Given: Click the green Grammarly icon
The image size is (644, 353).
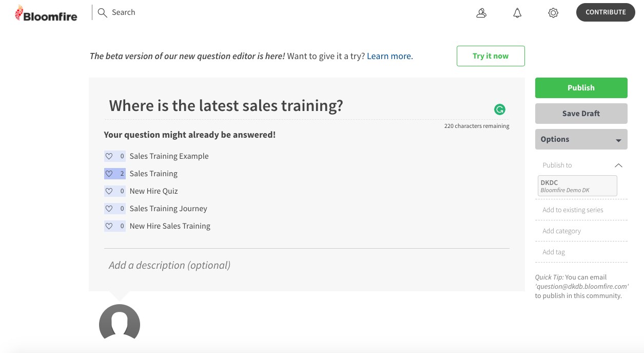Looking at the screenshot, I should (x=499, y=109).
